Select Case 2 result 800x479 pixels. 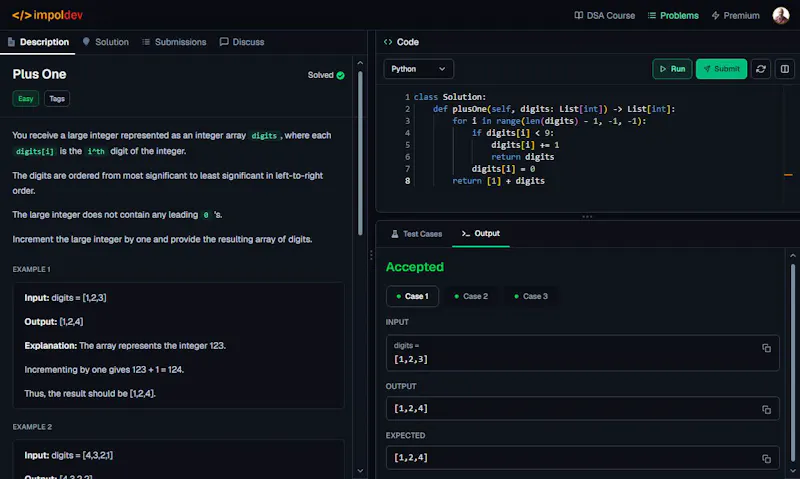click(x=471, y=296)
